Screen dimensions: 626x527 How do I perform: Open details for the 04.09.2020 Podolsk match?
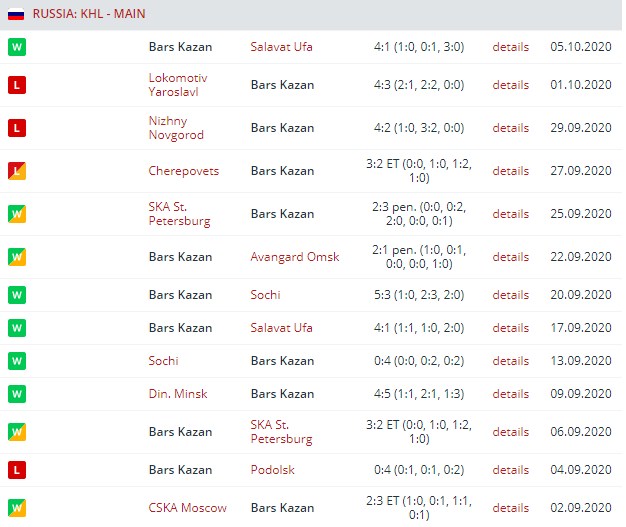click(x=510, y=470)
